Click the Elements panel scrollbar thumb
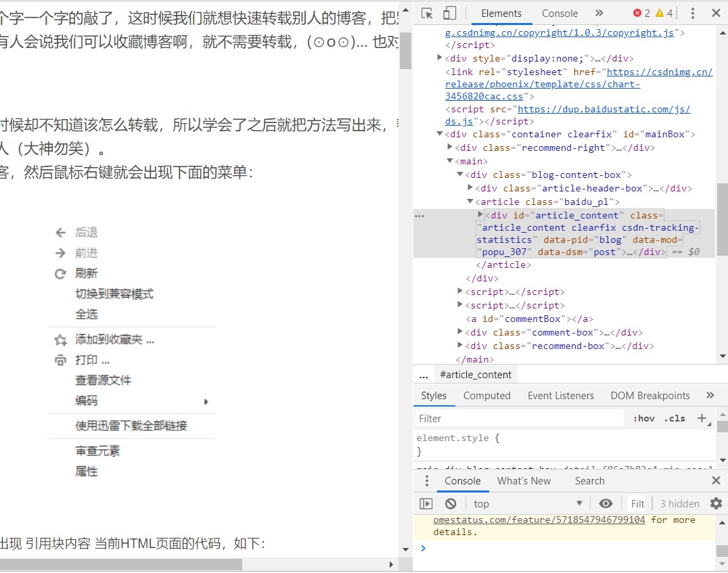728x573 pixels. tap(722, 219)
